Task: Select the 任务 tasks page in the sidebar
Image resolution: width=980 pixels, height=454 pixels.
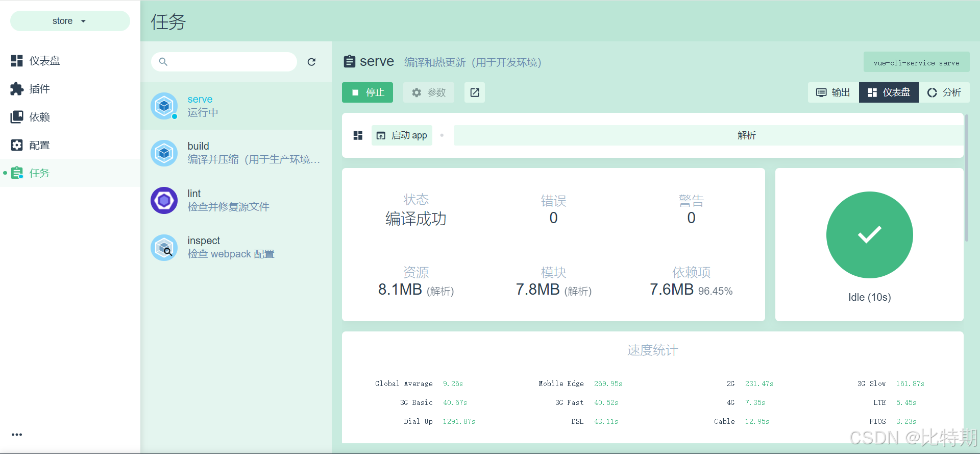Action: [x=70, y=173]
